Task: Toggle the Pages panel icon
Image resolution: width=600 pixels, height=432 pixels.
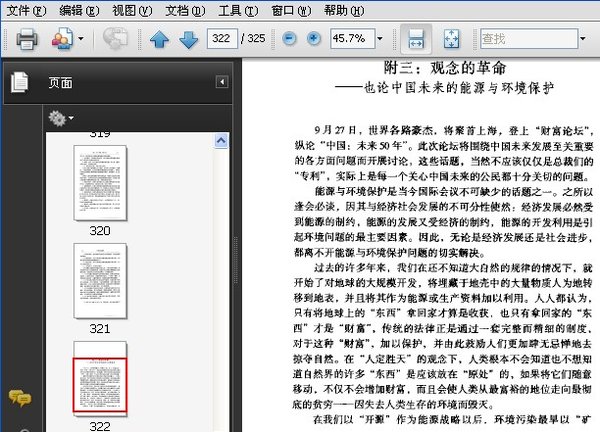Action: coord(18,83)
